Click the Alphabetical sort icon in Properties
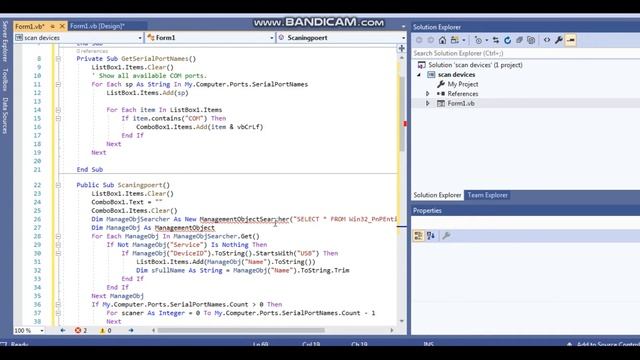This screenshot has height=360, width=640. 431,236
